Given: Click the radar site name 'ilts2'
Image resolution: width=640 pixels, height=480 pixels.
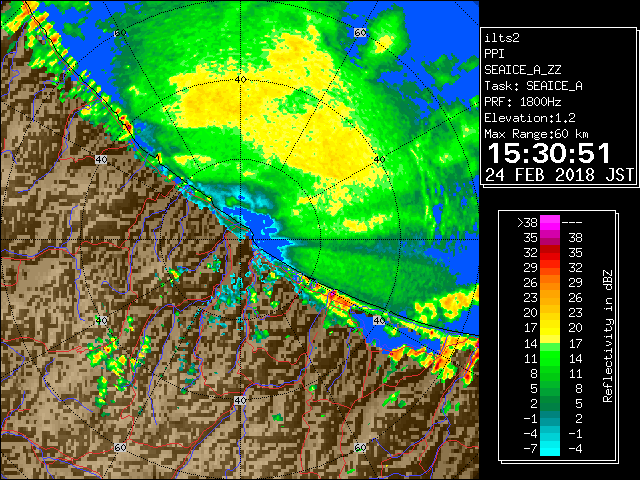Looking at the screenshot, I should (x=502, y=38).
